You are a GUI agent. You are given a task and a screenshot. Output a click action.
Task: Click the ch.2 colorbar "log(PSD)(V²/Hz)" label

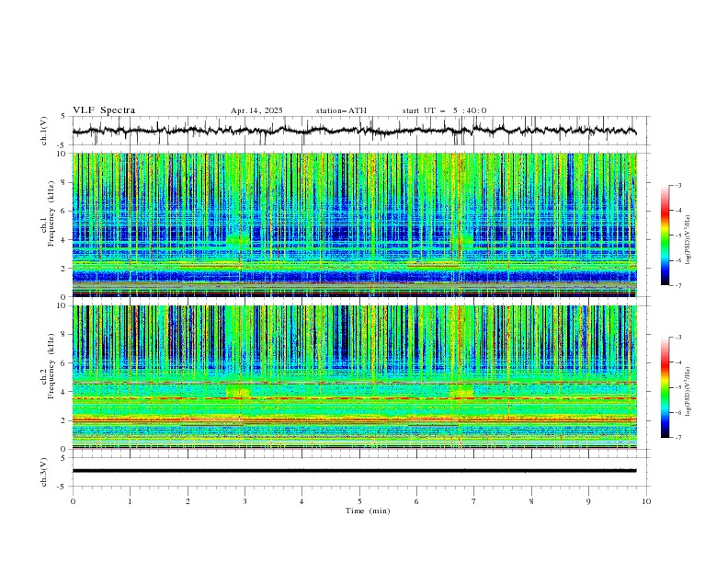point(688,391)
